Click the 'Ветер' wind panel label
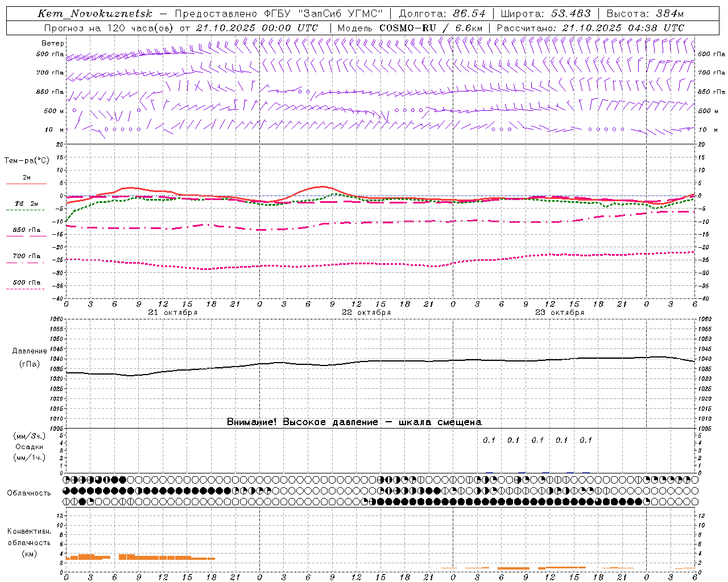This screenshot has height=582, width=728. 52,43
